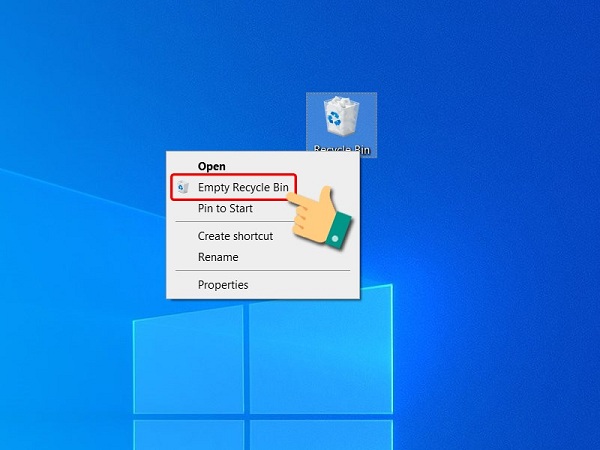Click Rename in the context menu
The width and height of the screenshot is (600, 450).
tap(263, 257)
